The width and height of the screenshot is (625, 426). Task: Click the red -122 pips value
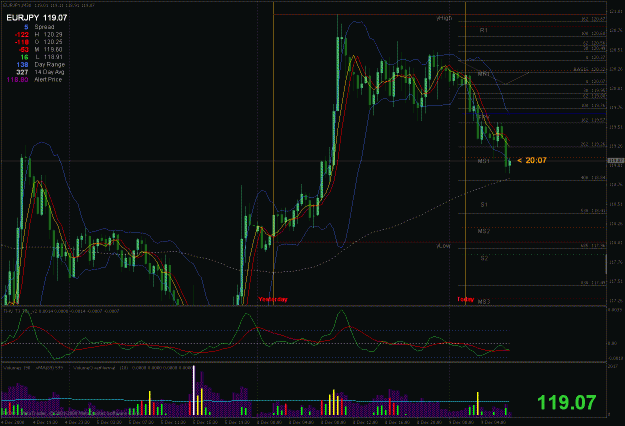pos(22,34)
